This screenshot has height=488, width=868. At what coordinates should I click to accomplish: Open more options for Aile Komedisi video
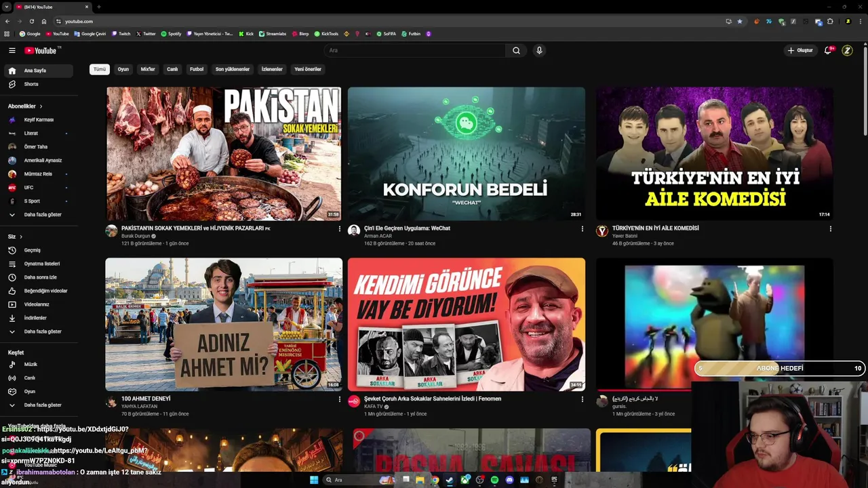pyautogui.click(x=830, y=229)
